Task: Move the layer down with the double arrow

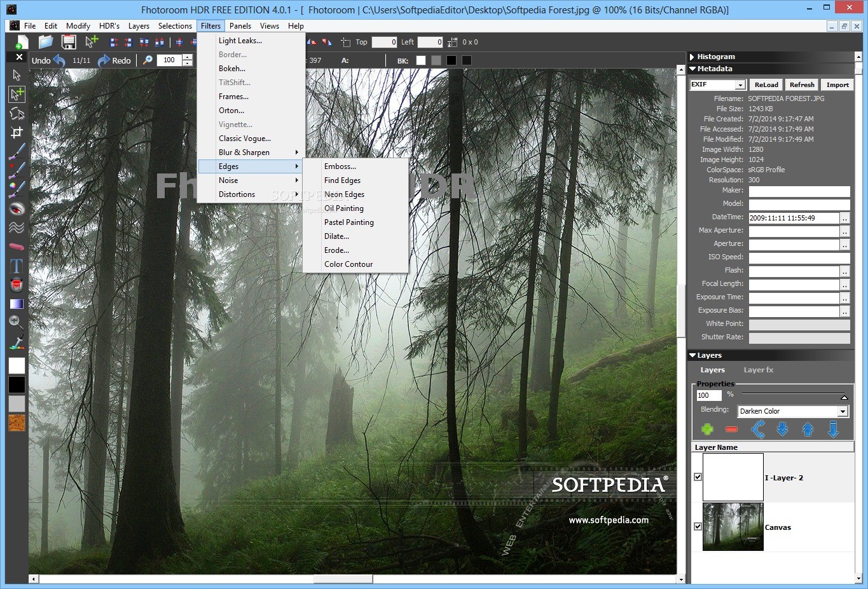Action: (x=783, y=430)
